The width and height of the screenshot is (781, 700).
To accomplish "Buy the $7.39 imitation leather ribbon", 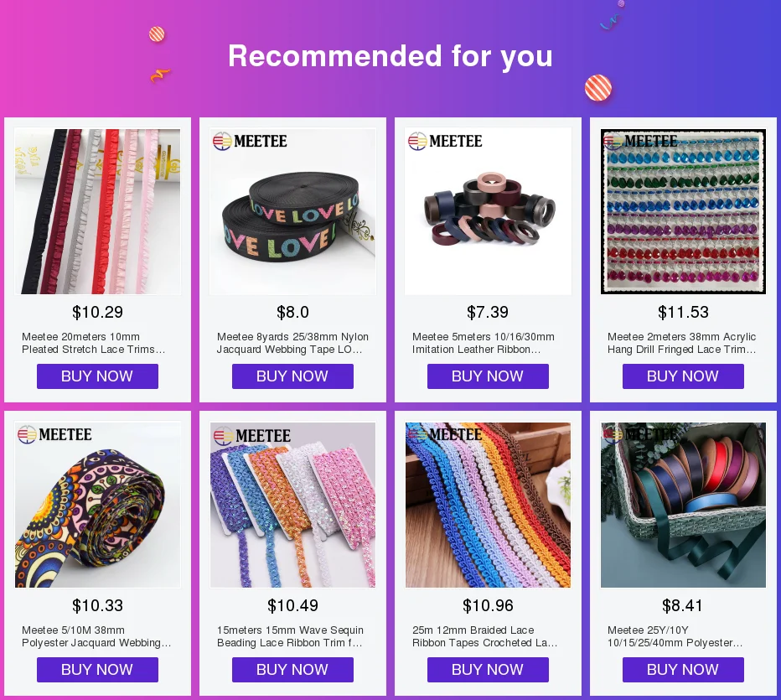I will point(488,376).
